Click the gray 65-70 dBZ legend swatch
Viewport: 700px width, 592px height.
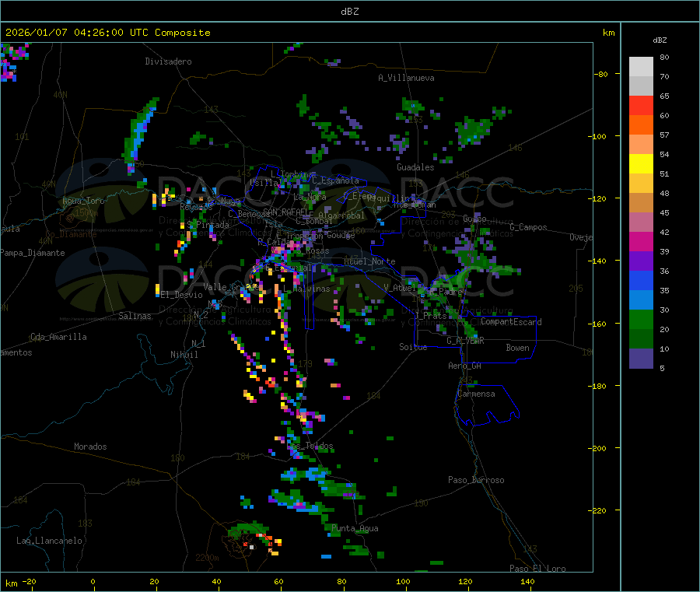click(641, 86)
